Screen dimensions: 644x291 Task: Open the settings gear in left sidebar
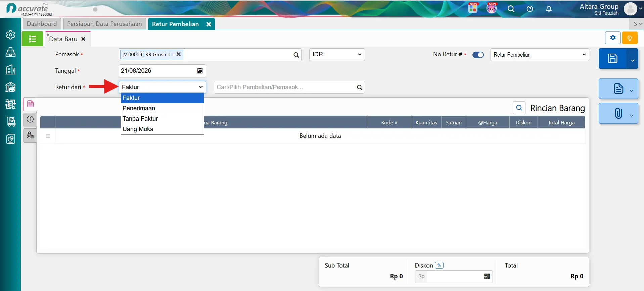coord(10,35)
